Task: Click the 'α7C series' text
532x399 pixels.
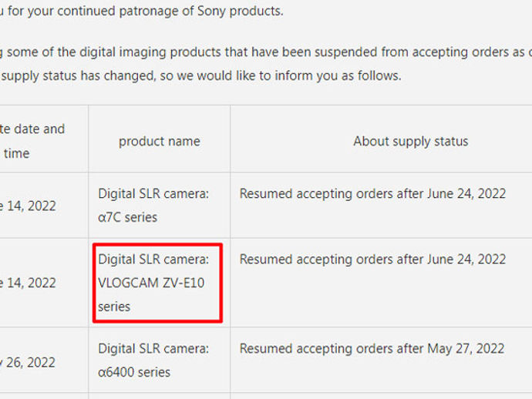Action: [127, 217]
